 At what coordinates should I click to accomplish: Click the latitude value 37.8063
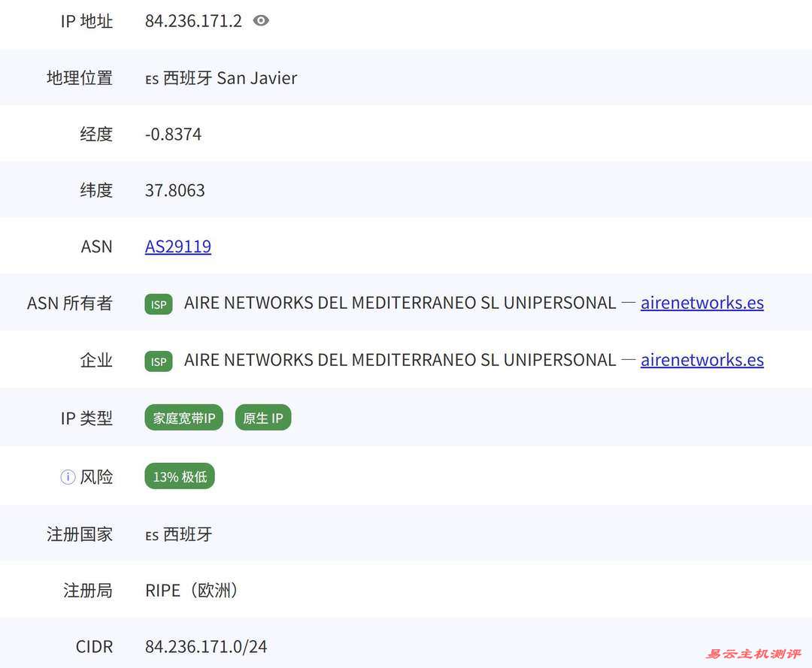pos(175,189)
